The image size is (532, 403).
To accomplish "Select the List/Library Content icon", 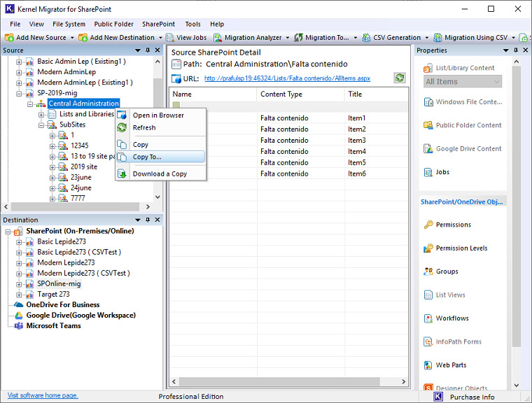I will pyautogui.click(x=428, y=68).
